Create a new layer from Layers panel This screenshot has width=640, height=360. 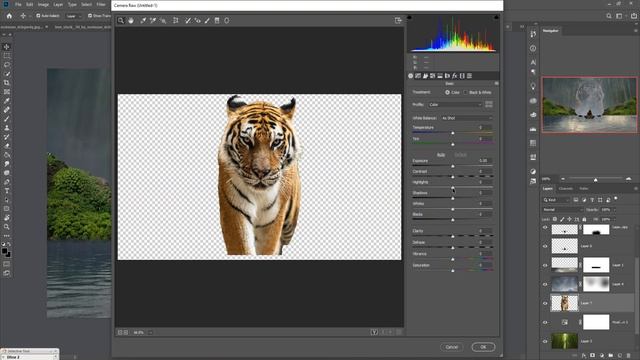[x=620, y=356]
